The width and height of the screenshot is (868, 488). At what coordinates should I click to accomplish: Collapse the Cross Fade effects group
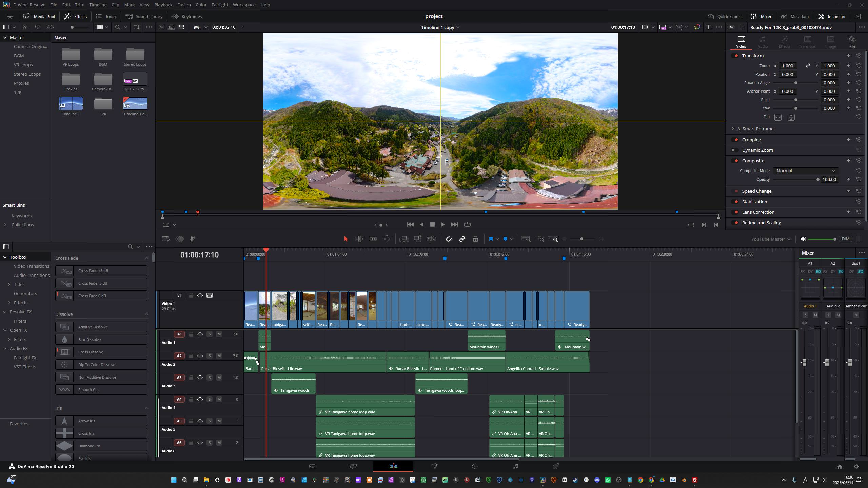pos(146,258)
